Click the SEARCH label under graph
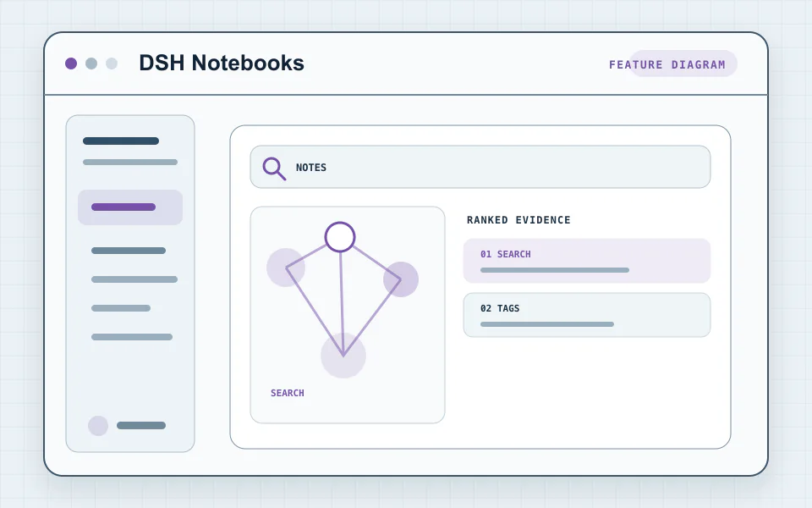 point(288,393)
